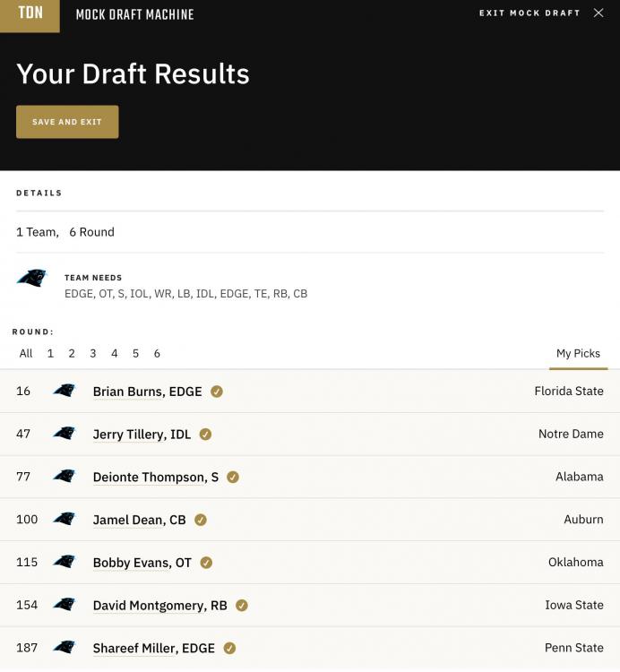Click checkmark badge next to Deionte Thompson

[x=233, y=477]
